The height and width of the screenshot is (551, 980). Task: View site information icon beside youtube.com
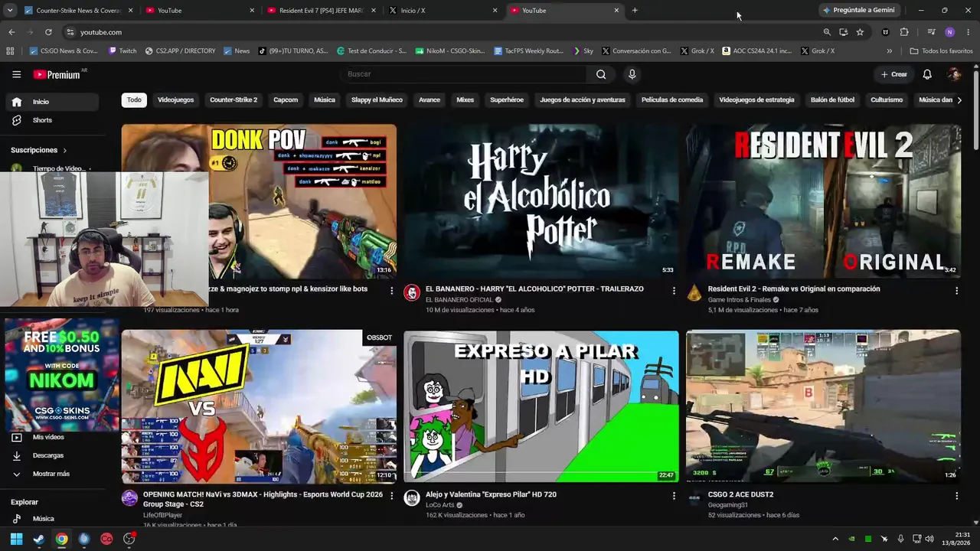70,32
